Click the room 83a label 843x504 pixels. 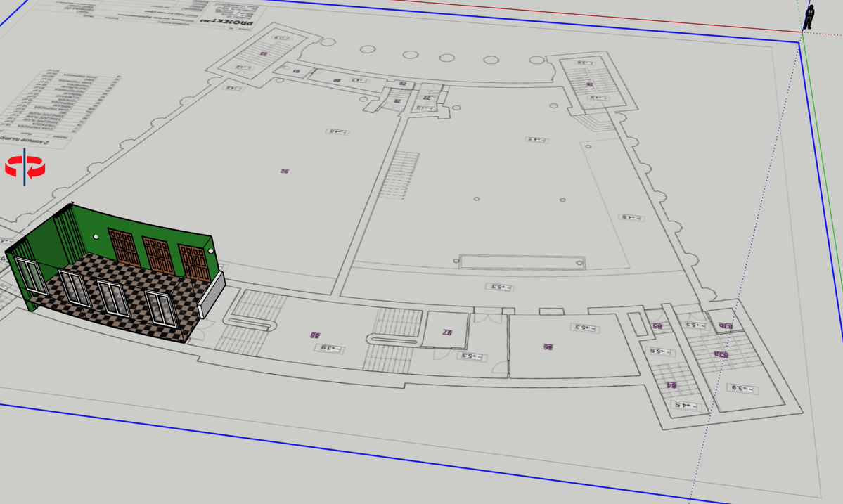[721, 354]
